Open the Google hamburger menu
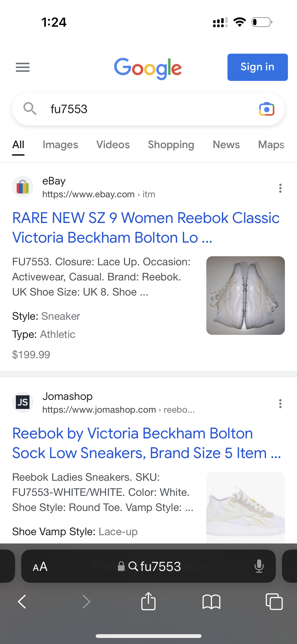 23,67
